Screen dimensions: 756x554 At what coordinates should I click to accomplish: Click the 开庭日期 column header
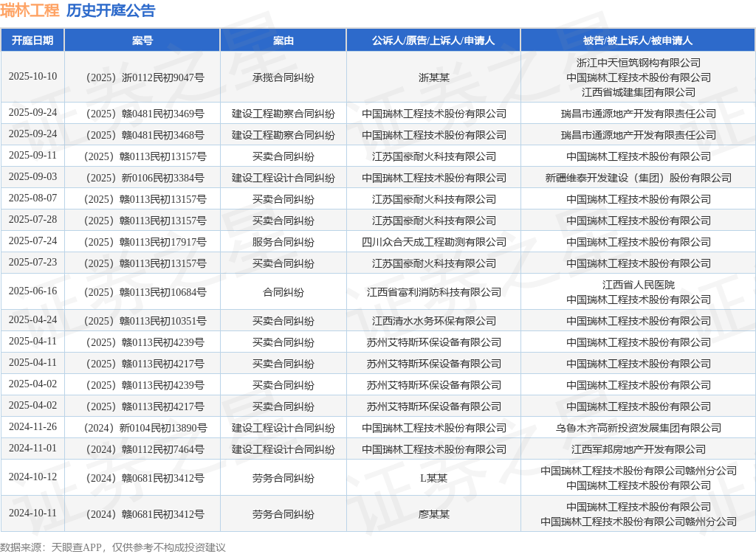coord(32,41)
